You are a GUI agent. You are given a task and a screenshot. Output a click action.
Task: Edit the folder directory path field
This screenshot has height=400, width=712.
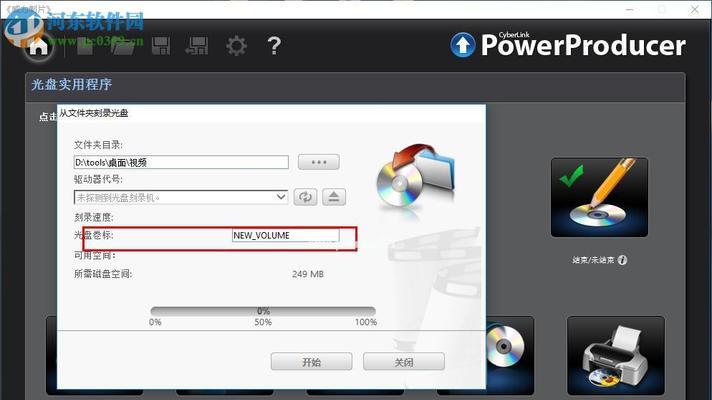[x=181, y=162]
